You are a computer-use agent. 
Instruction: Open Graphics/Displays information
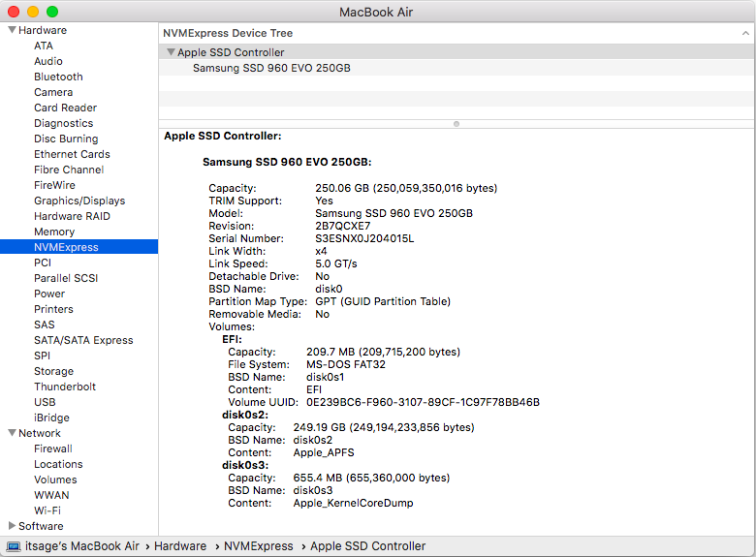coord(79,201)
